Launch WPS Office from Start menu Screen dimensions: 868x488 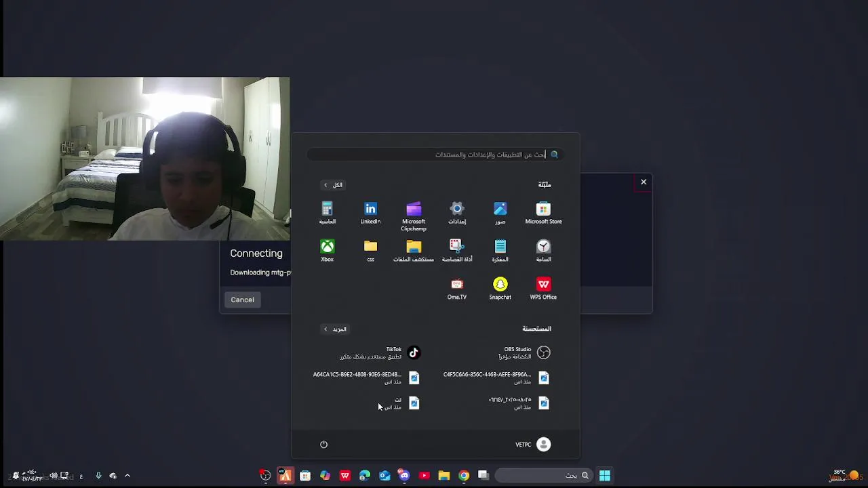[x=543, y=289]
